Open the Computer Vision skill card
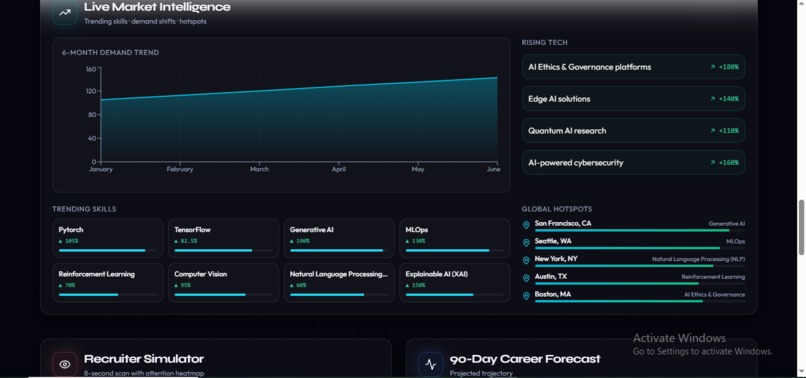Viewport: 806px width, 378px height. coord(224,282)
